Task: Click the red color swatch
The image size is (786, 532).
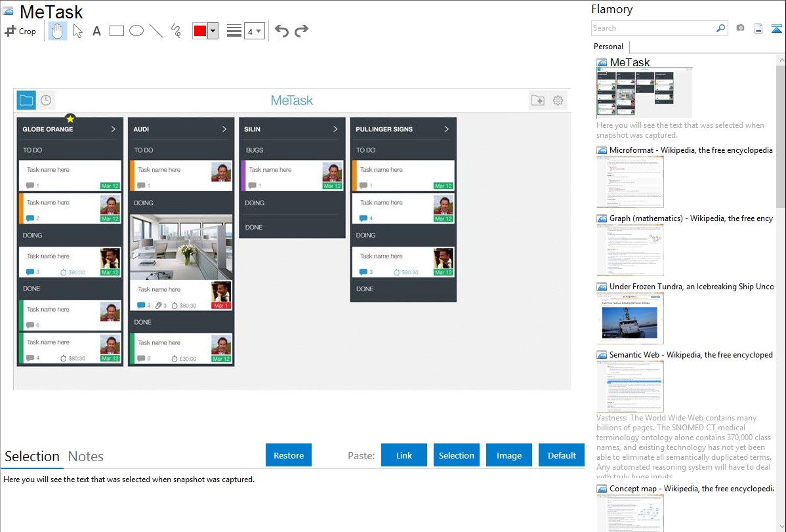Action: click(x=200, y=31)
